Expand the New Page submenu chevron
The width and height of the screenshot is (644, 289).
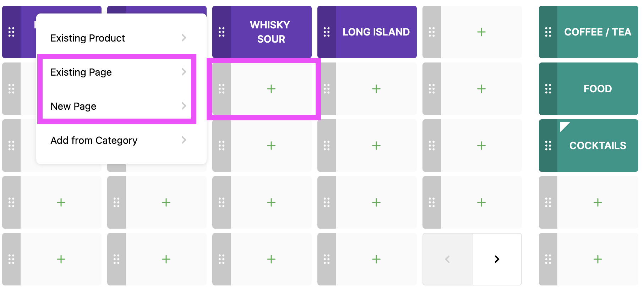(x=184, y=106)
